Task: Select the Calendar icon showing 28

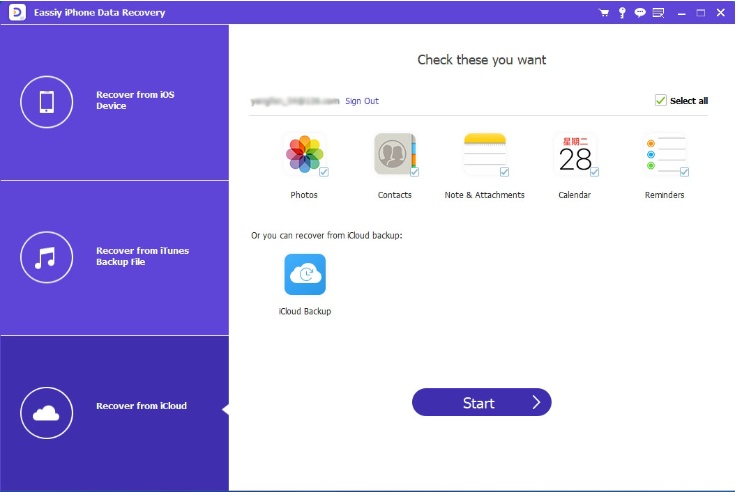Action: [575, 154]
